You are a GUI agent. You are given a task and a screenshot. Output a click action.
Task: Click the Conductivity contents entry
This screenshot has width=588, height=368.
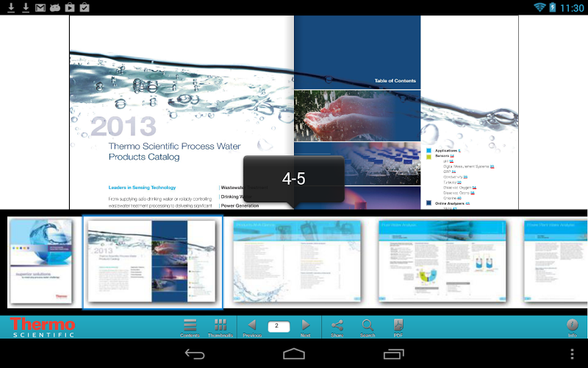click(x=455, y=177)
